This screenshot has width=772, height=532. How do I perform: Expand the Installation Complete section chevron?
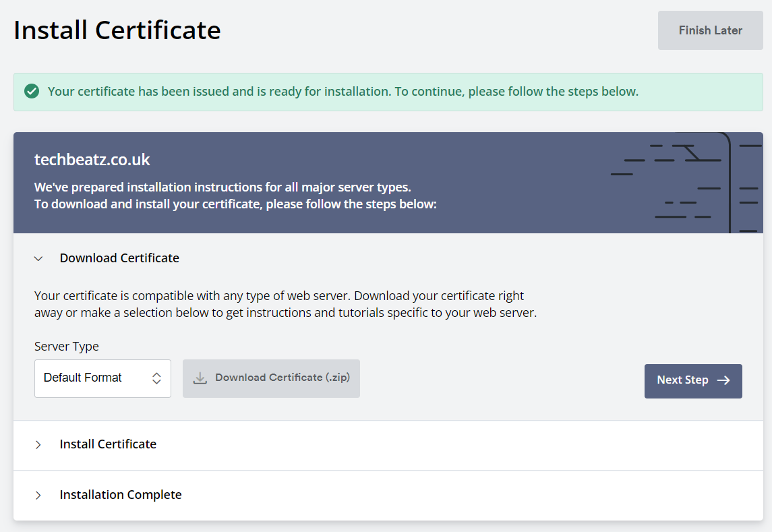[38, 495]
